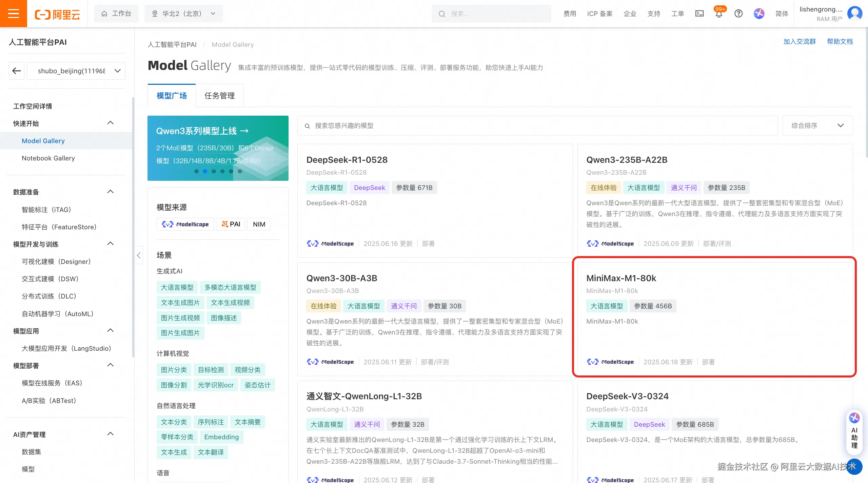
Task: Click the user avatar in top right
Action: [x=854, y=14]
